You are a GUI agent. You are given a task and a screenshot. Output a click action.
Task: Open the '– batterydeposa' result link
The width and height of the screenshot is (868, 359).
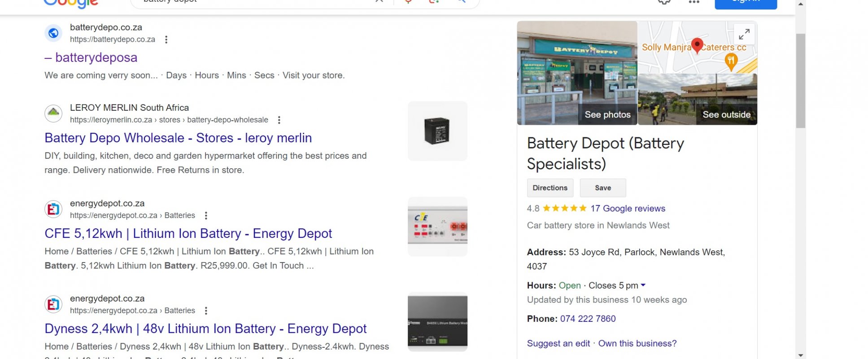click(x=91, y=57)
